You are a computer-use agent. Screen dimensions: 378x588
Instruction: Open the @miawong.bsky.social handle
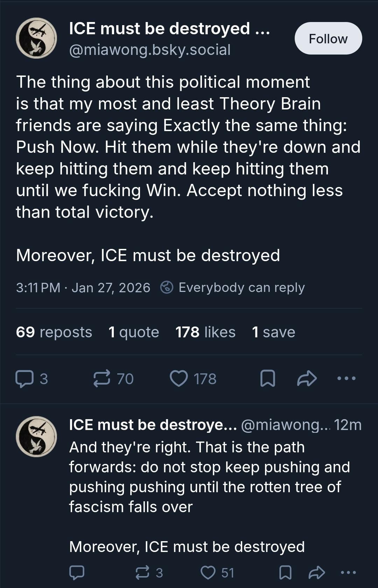pyautogui.click(x=150, y=50)
